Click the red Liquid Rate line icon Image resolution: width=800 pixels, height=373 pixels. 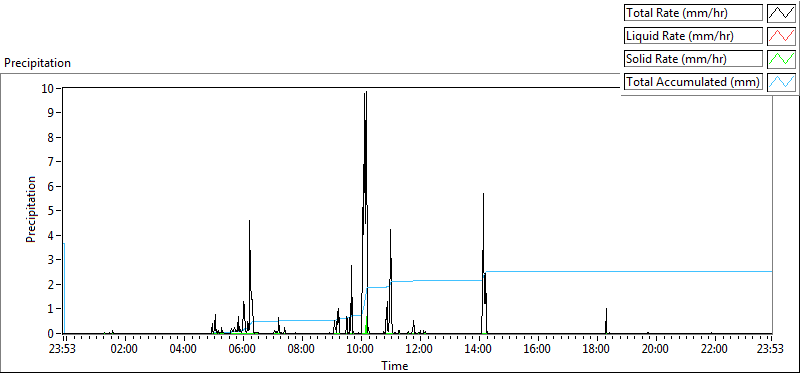tap(781, 36)
